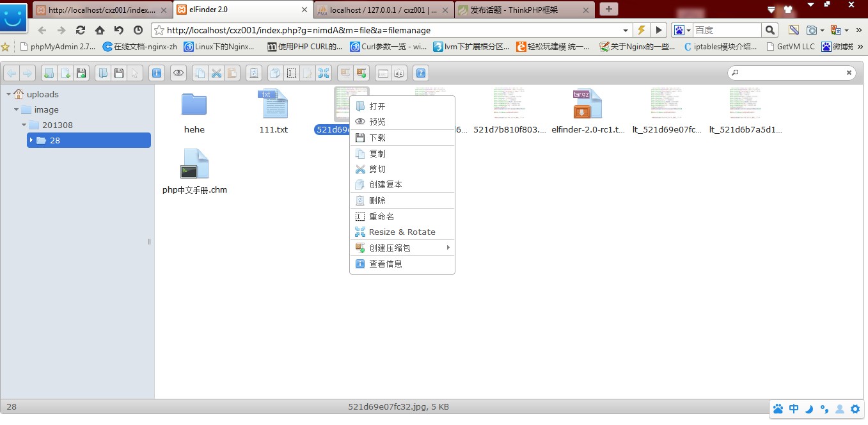Click the upload files icon
Image resolution: width=868 pixels, height=425 pixels.
[x=81, y=72]
